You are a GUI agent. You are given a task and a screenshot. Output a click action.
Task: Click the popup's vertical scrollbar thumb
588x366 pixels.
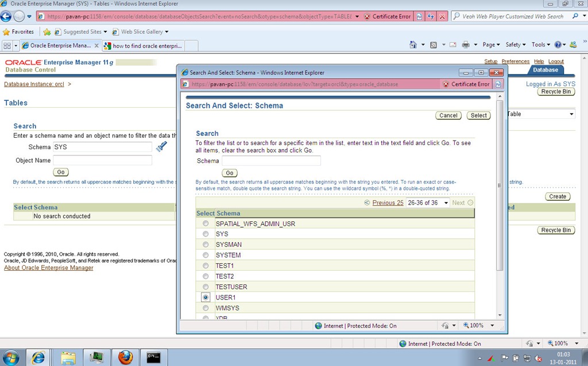click(x=499, y=185)
